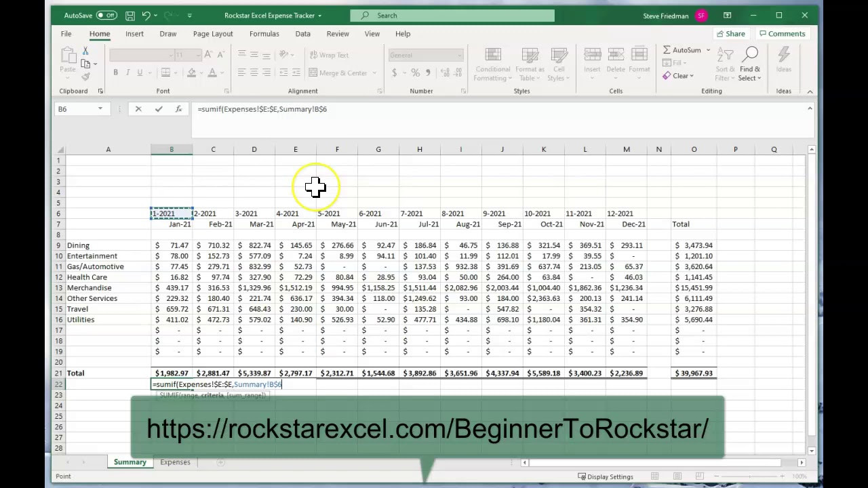Viewport: 868px width, 488px height.
Task: Cancel the formula entry with X
Action: click(x=138, y=109)
